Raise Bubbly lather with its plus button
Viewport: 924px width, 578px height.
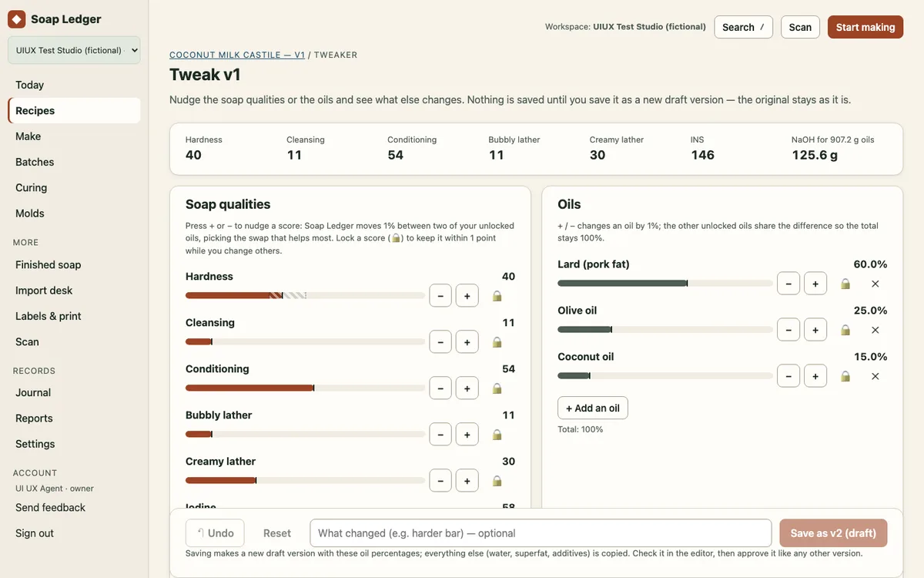[x=467, y=435]
